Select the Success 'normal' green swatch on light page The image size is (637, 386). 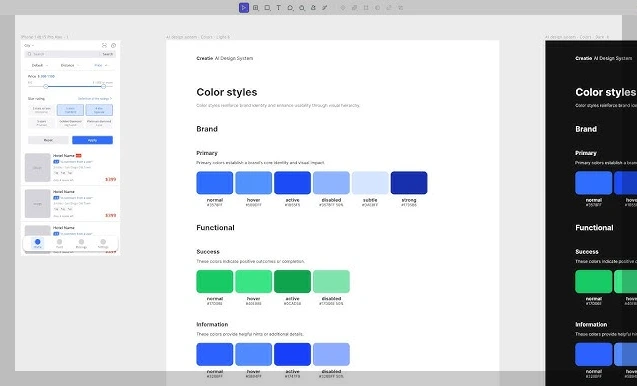coord(214,282)
